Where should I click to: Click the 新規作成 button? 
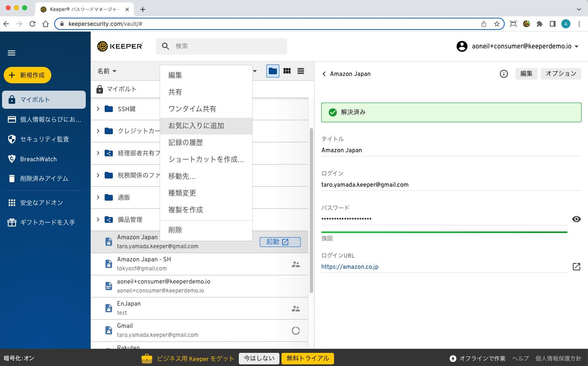[x=27, y=75]
